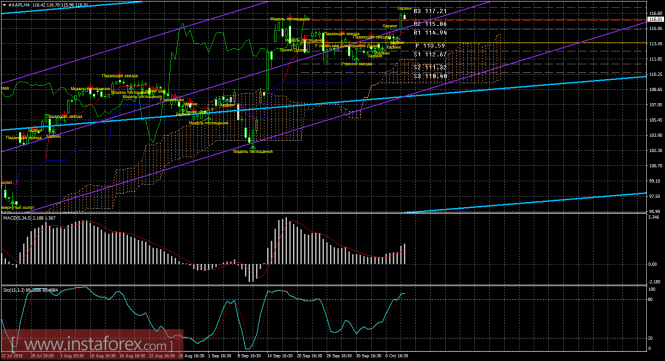
Task: Select the S2 111.32 support level label
Action: click(x=430, y=67)
